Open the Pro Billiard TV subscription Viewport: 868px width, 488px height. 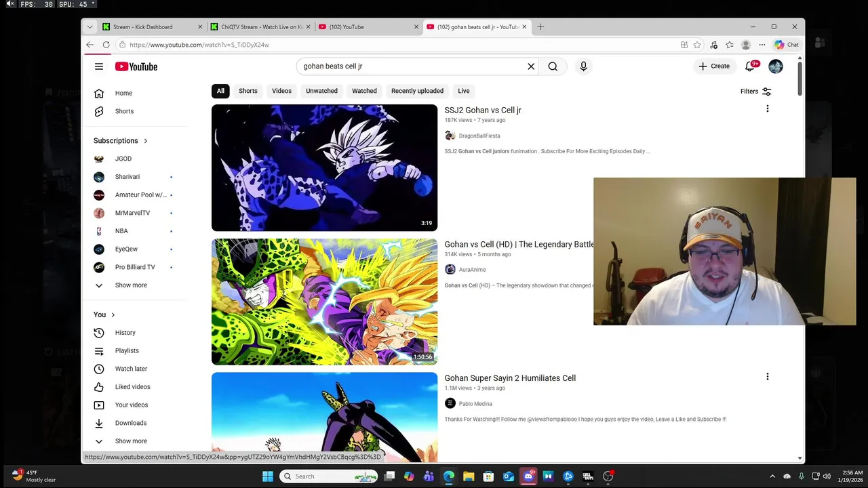[134, 267]
